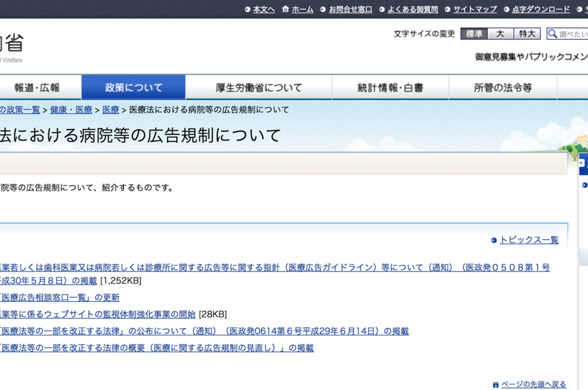Open the お問合せ窓口 link
The width and height of the screenshot is (588, 390).
tap(350, 9)
